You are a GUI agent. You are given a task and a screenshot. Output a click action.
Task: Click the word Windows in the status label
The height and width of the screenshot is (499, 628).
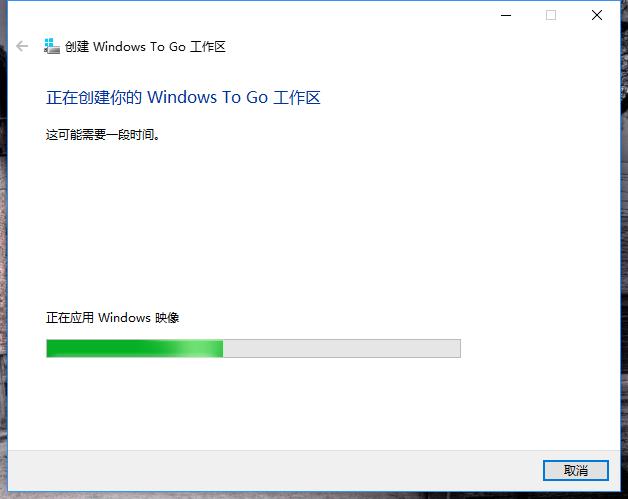click(125, 318)
